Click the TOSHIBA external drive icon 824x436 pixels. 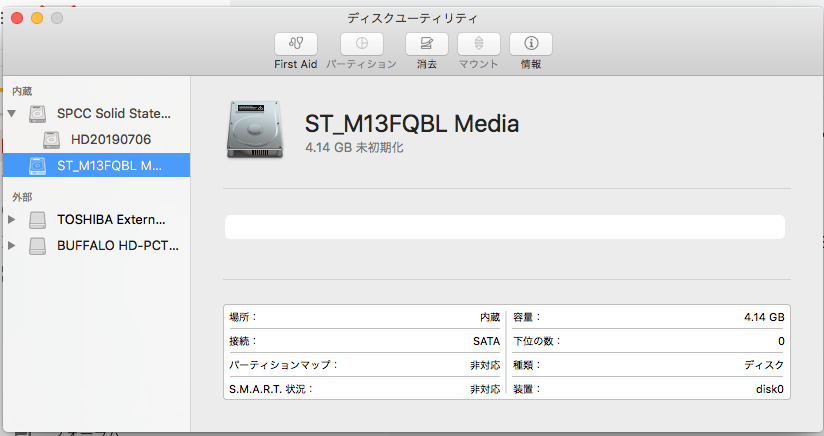tap(37, 219)
